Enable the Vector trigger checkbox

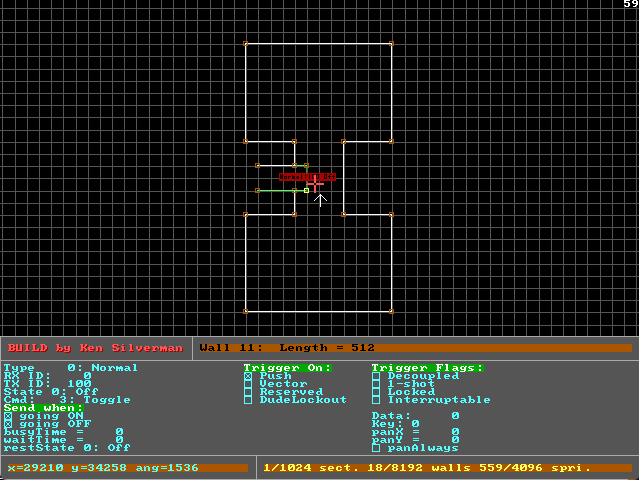tap(248, 384)
